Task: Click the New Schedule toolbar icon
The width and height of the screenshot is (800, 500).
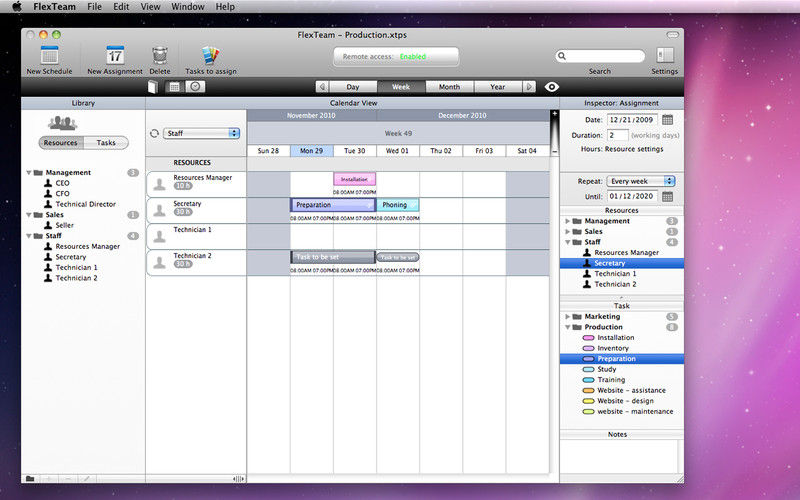Action: pyautogui.click(x=48, y=54)
